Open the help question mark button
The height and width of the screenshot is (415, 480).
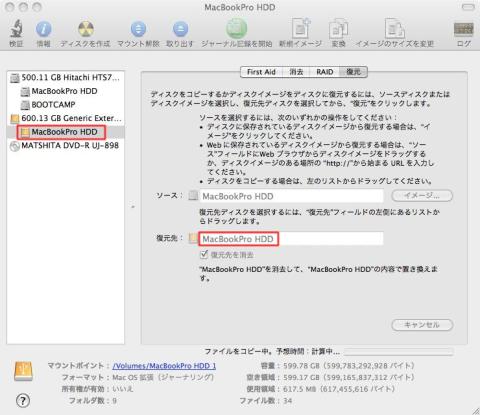click(x=23, y=400)
